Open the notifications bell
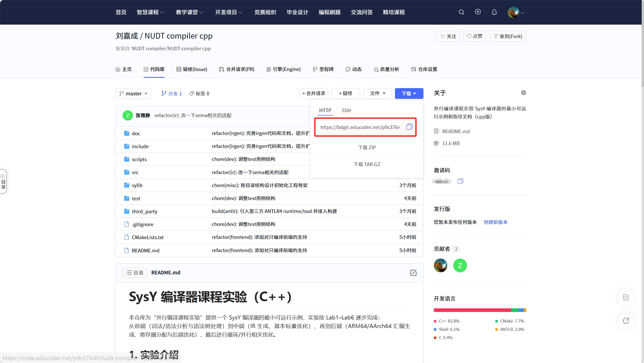 point(494,12)
